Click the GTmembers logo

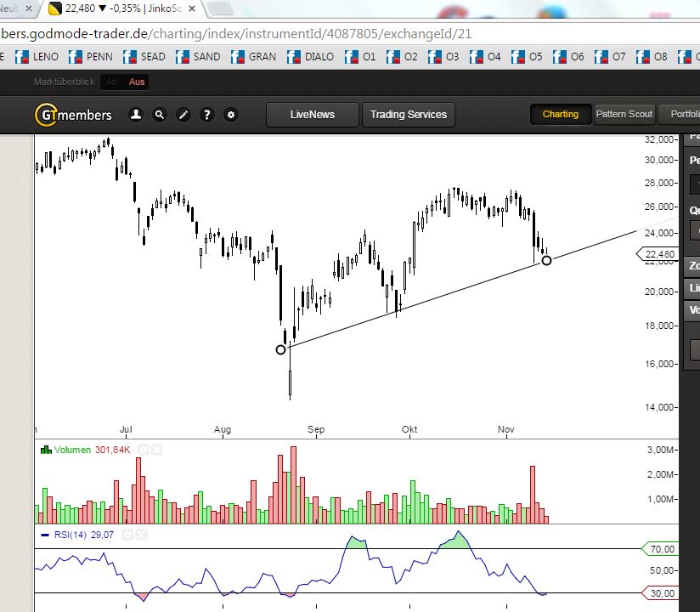pyautogui.click(x=73, y=115)
